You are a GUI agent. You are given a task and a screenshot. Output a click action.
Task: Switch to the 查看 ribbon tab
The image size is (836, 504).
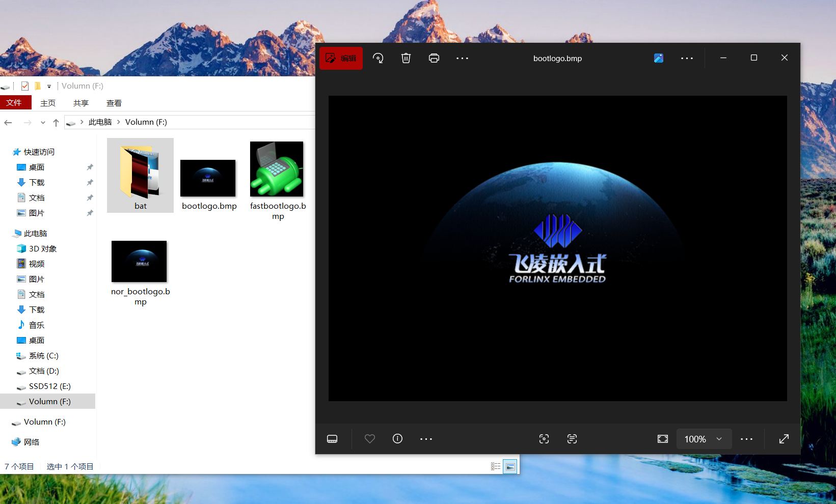click(114, 103)
